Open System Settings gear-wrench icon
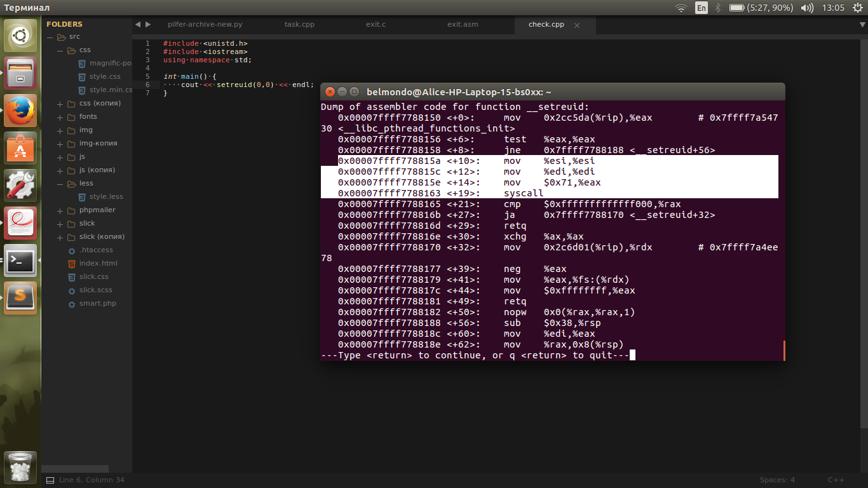This screenshot has height=488, width=868. coord(20,186)
